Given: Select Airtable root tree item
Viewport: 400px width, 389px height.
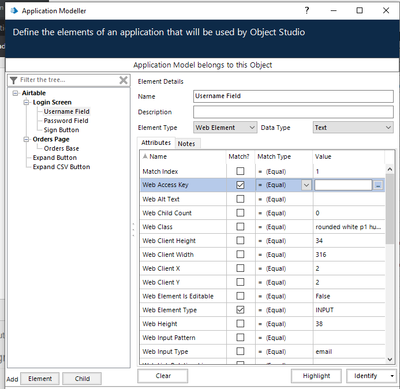Looking at the screenshot, I should 34,93.
